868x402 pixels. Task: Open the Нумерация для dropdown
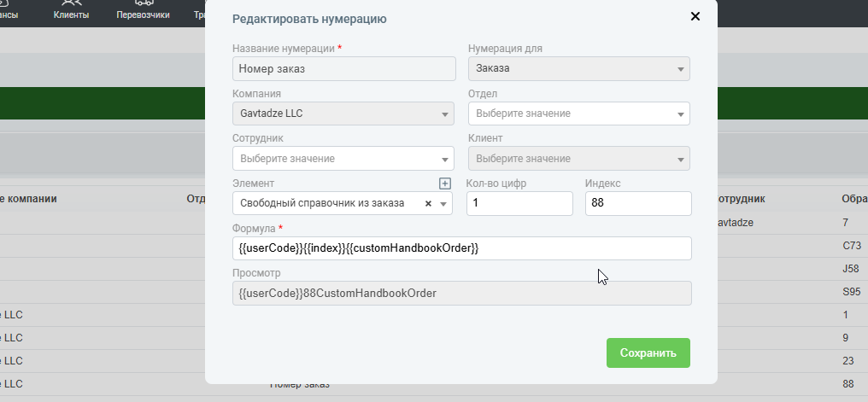coord(578,68)
